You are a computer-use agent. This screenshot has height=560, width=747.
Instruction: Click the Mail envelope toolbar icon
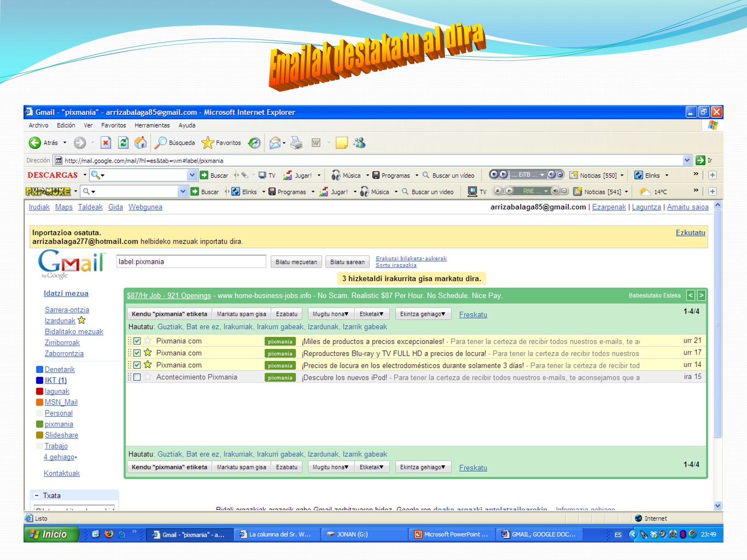(x=275, y=143)
